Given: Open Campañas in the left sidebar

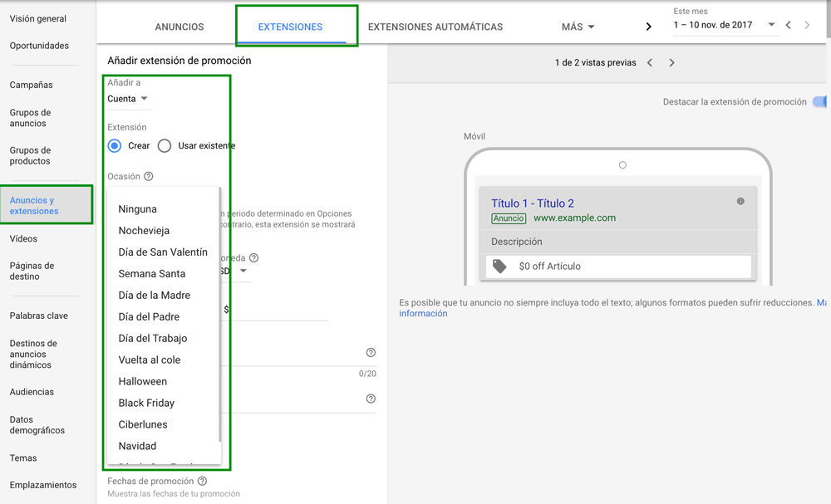Looking at the screenshot, I should (x=32, y=85).
